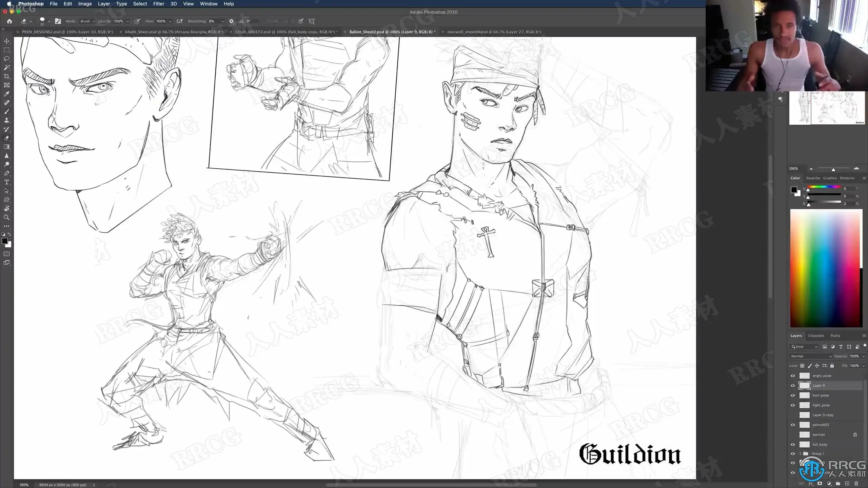Image resolution: width=868 pixels, height=488 pixels.
Task: Select the Zoom tool
Action: click(x=6, y=217)
